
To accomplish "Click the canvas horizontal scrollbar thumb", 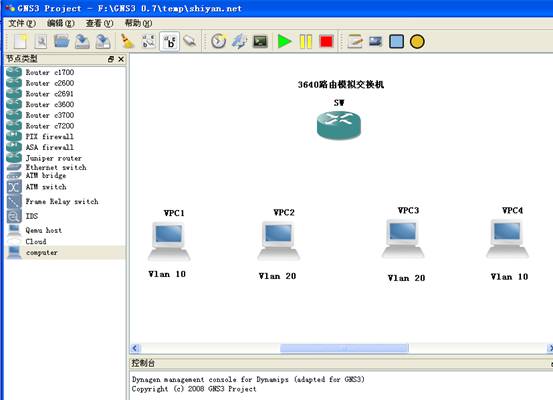I will (344, 348).
